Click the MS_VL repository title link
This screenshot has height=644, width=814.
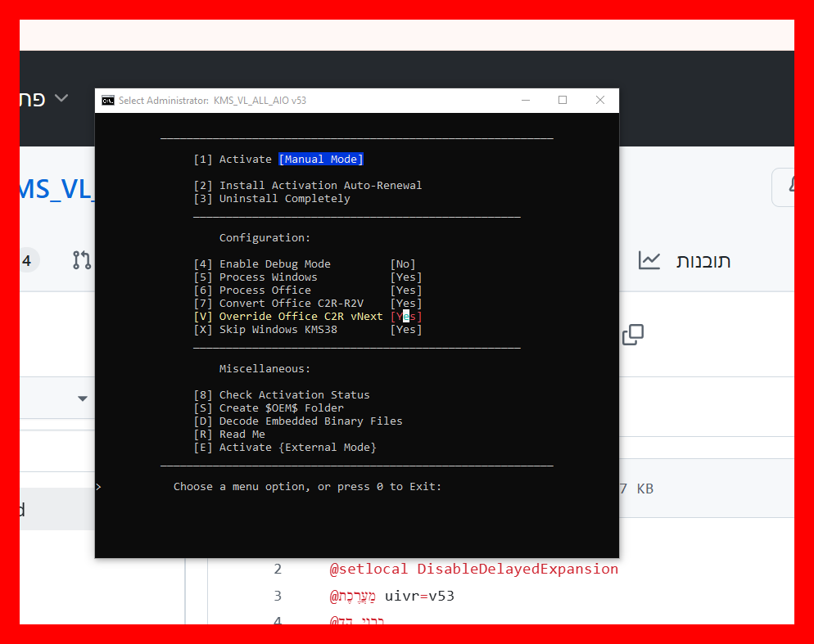pyautogui.click(x=56, y=189)
